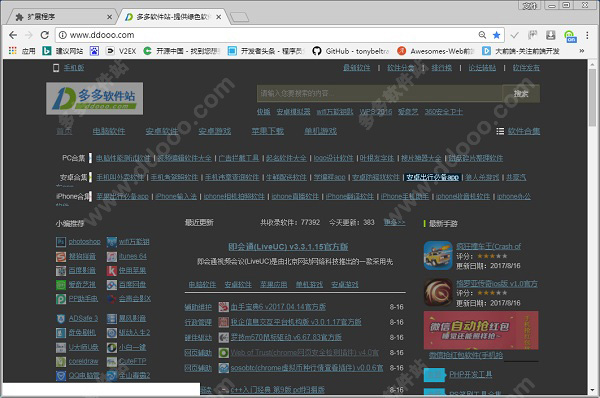Select the 安卓软件 navigation item

tap(161, 131)
